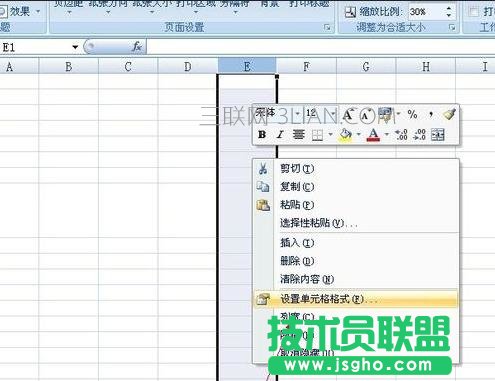Click the 缩放比例 scale icon in ribbon
The width and height of the screenshot is (495, 381).
pos(350,12)
